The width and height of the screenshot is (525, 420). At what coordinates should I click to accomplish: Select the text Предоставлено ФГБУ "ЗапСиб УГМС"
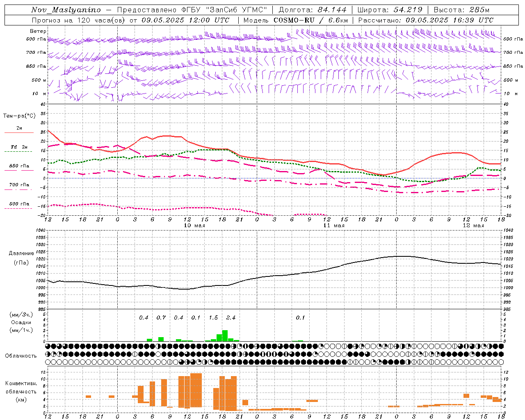[192, 10]
